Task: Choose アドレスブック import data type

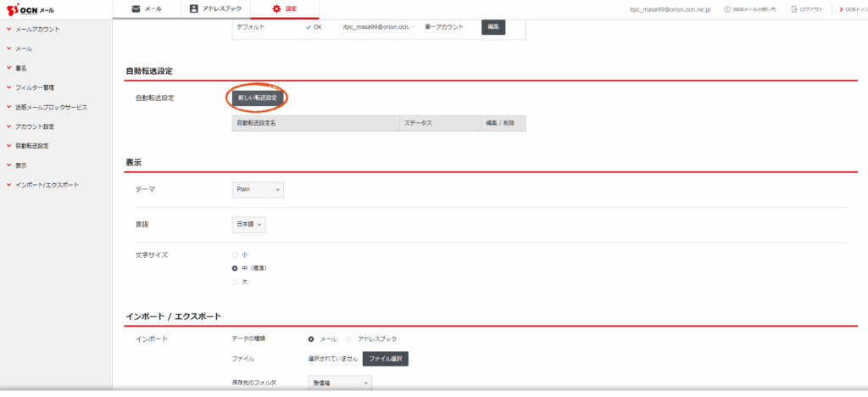Action: pyautogui.click(x=350, y=339)
